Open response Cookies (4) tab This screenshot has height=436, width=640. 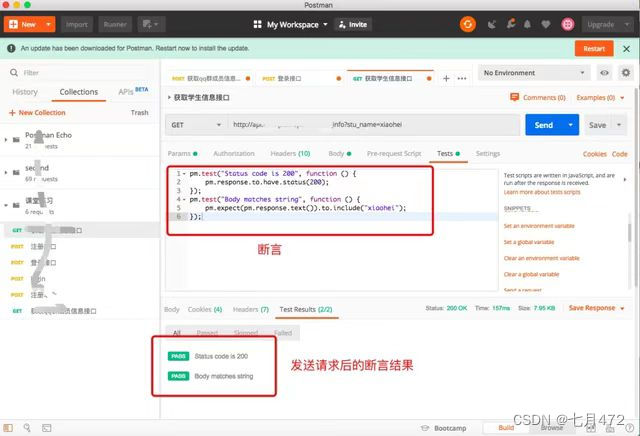pos(205,309)
